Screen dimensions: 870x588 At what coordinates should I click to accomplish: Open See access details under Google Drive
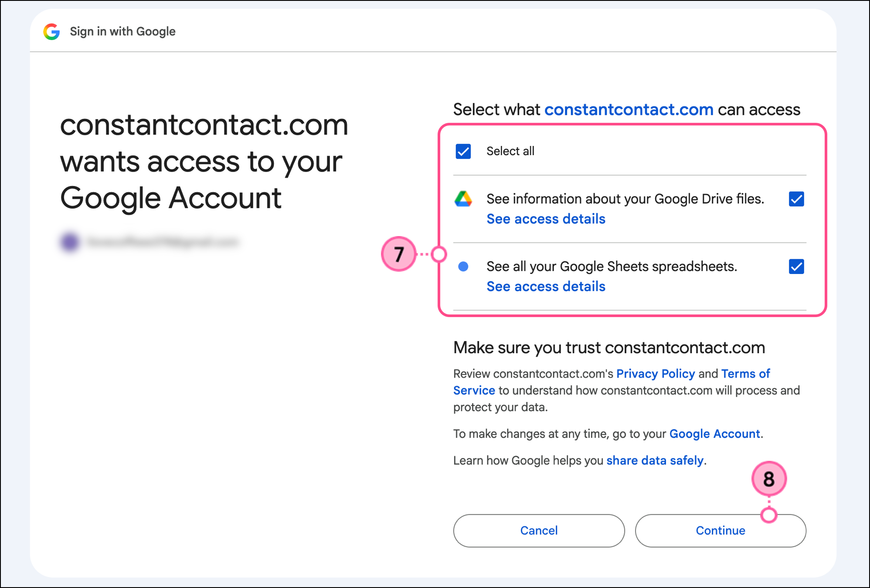tap(546, 219)
